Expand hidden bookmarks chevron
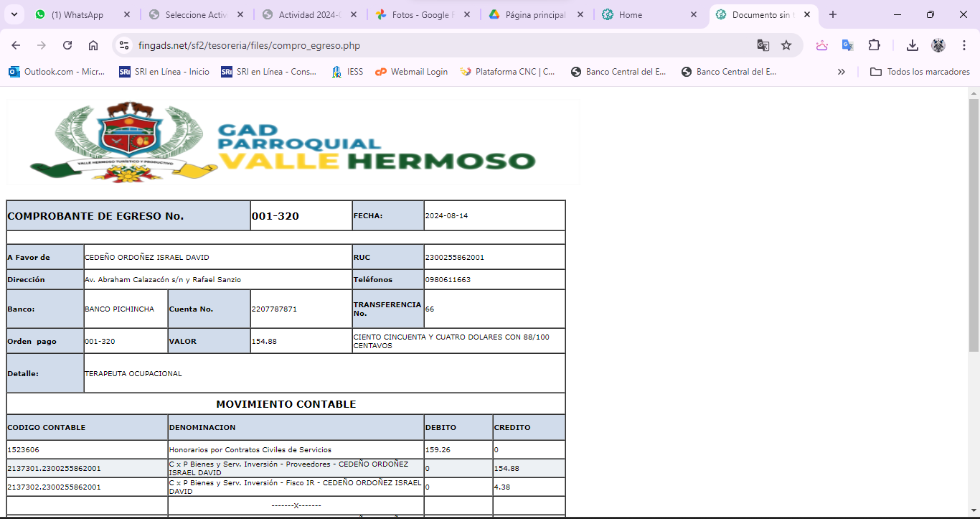 tap(842, 72)
